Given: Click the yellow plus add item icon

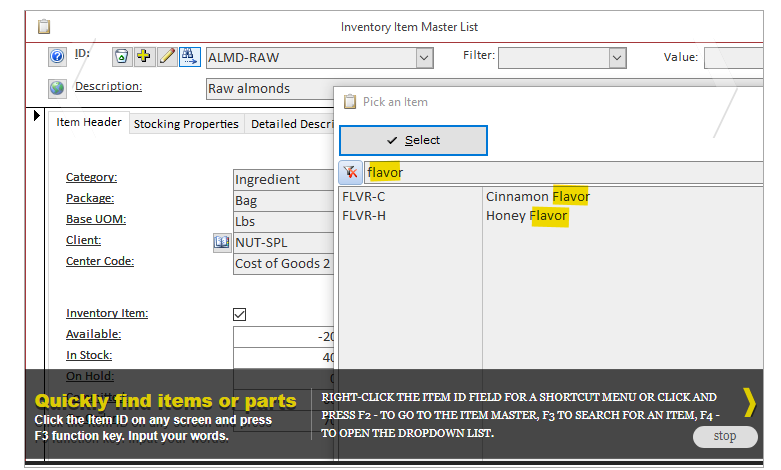Looking at the screenshot, I should [144, 57].
